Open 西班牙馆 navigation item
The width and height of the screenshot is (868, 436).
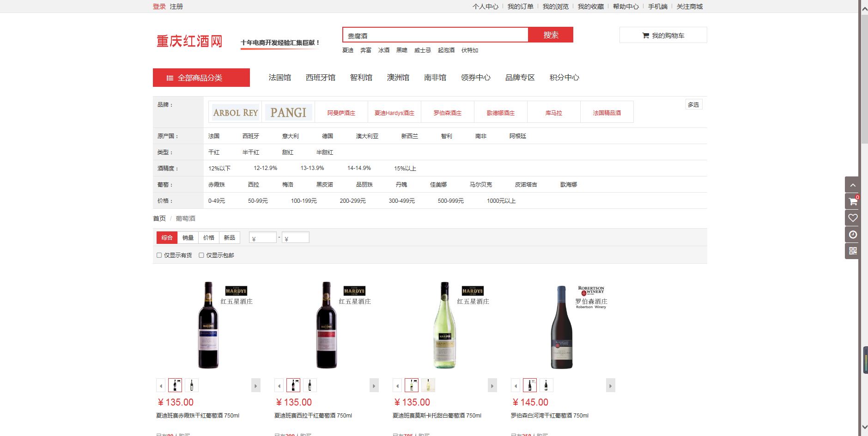[321, 78]
